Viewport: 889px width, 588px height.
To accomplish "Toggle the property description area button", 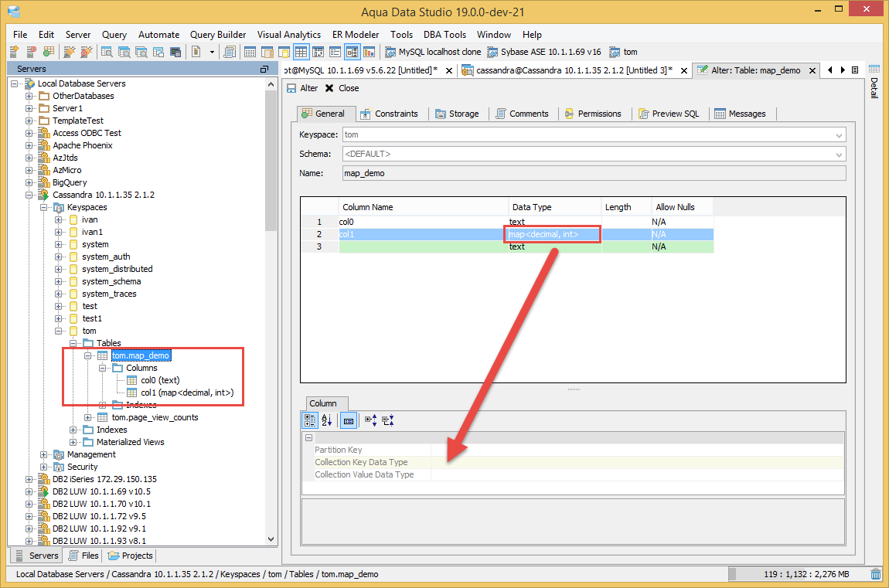I will point(349,420).
